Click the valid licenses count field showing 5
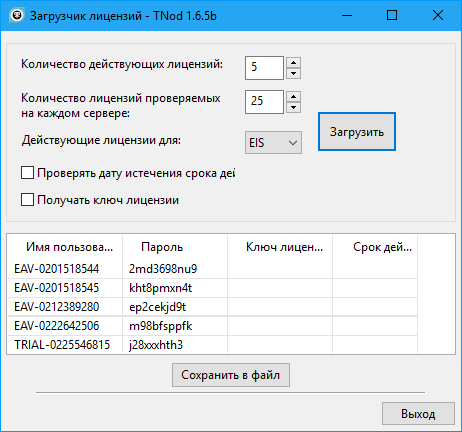 (264, 68)
